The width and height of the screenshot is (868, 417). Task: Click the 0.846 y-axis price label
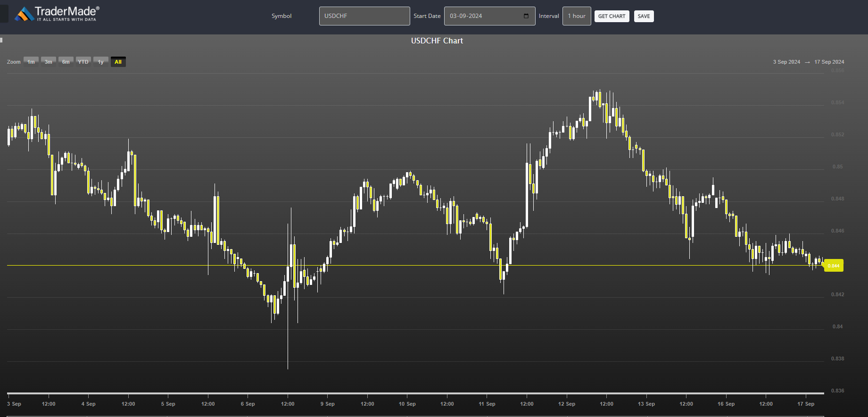(x=838, y=231)
